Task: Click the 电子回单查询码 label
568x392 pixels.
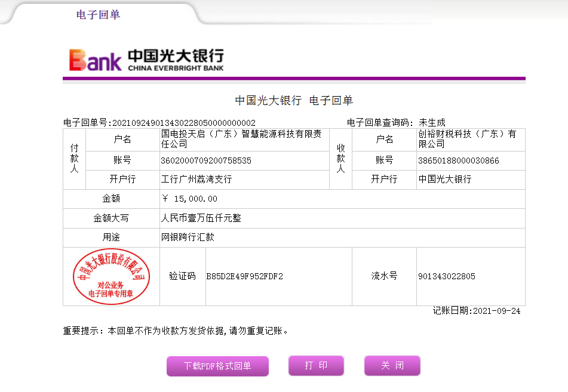Action: click(x=380, y=123)
